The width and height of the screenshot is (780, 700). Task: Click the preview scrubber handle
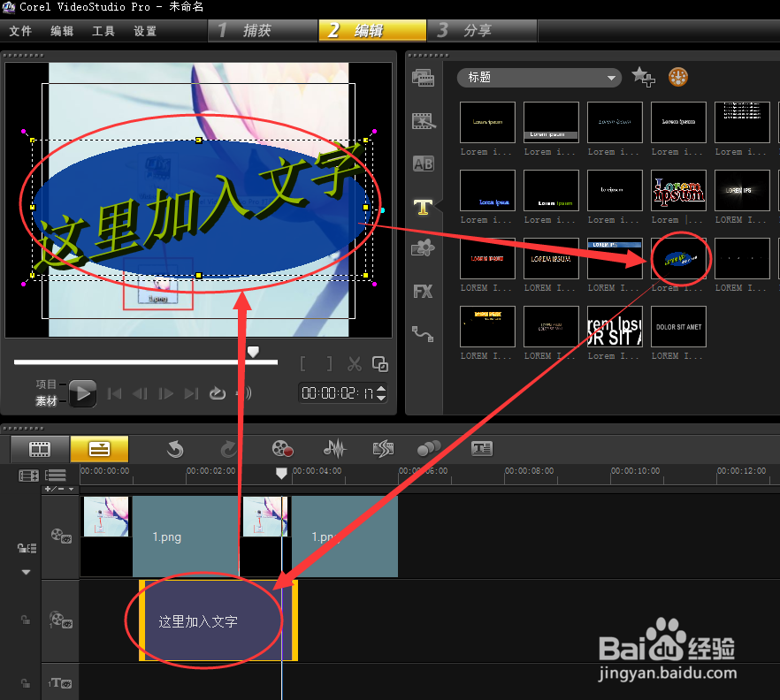click(x=253, y=352)
